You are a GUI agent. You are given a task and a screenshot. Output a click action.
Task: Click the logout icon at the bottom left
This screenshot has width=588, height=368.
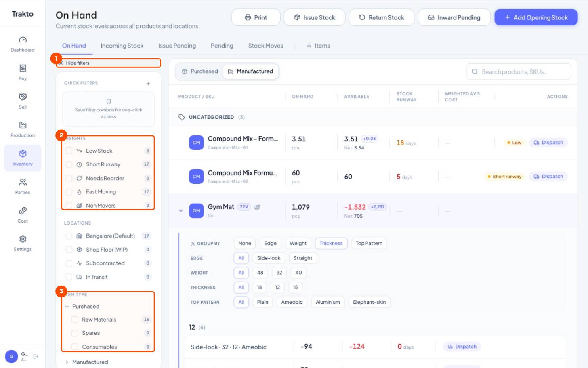pyautogui.click(x=36, y=356)
